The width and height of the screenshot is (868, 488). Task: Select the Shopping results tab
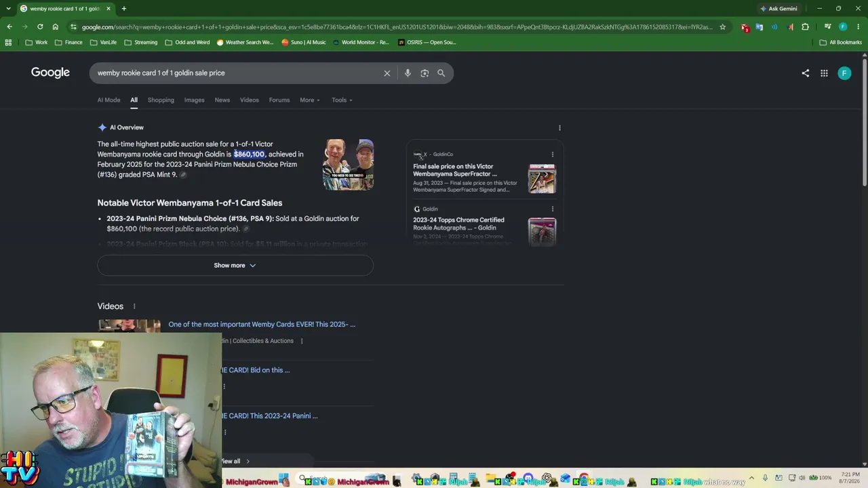[x=161, y=100]
